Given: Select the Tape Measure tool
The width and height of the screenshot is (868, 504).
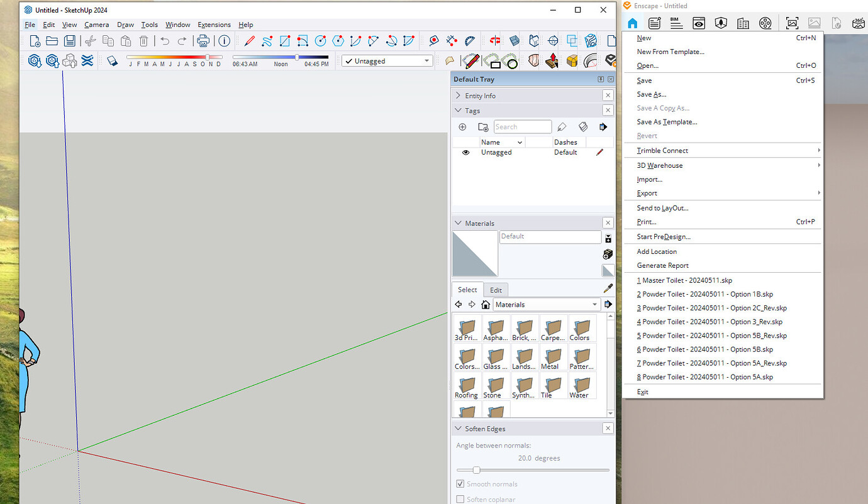Looking at the screenshot, I should pyautogui.click(x=433, y=41).
